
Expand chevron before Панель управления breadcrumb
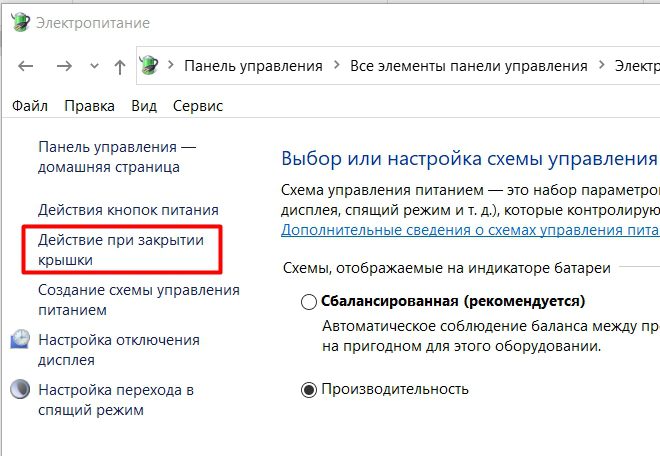(x=171, y=65)
